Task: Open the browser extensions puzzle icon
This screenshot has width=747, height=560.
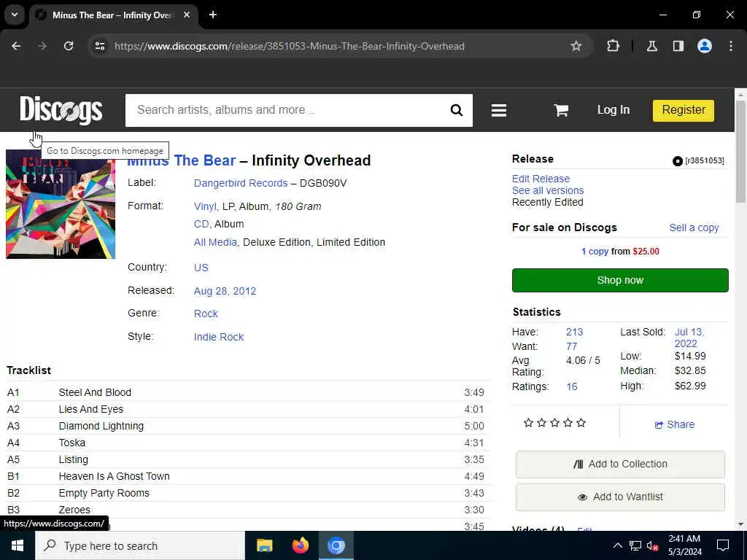Action: [x=613, y=46]
